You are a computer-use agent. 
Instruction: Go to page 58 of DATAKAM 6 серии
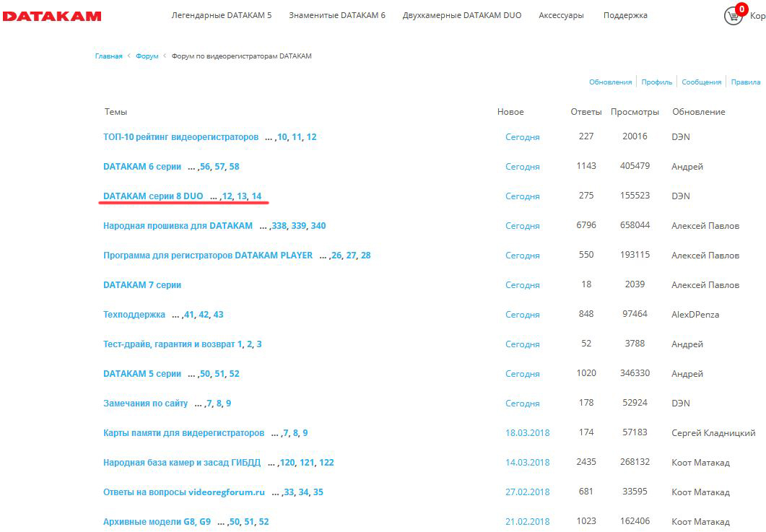tap(234, 167)
